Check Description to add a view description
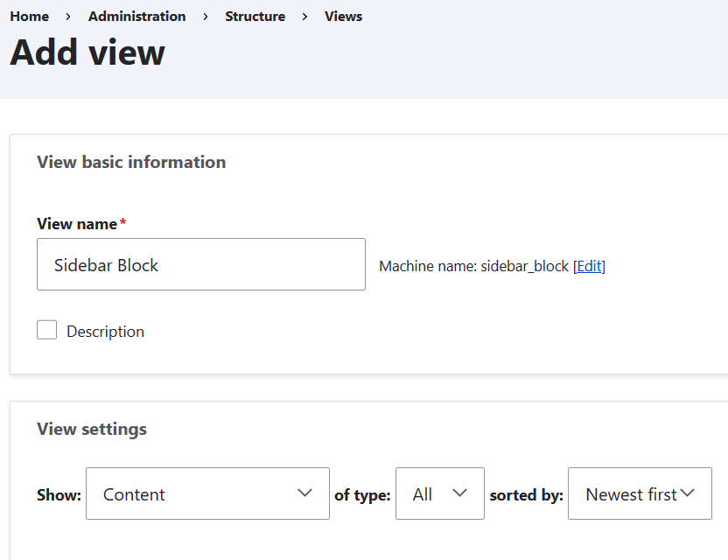 [46, 330]
